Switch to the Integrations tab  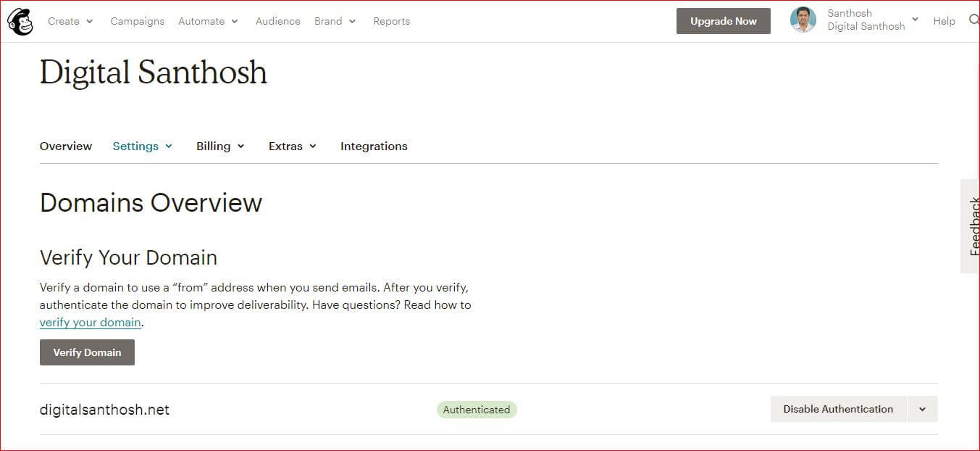pyautogui.click(x=374, y=146)
